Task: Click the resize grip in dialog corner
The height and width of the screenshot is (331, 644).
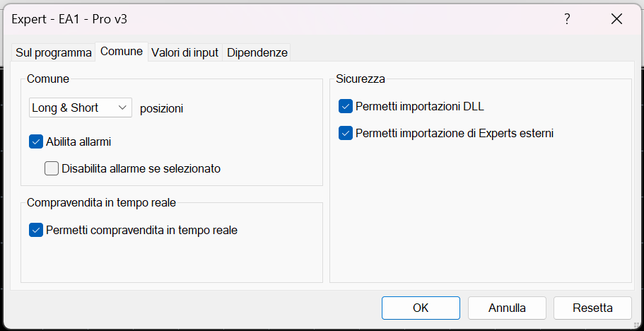Action: click(638, 325)
